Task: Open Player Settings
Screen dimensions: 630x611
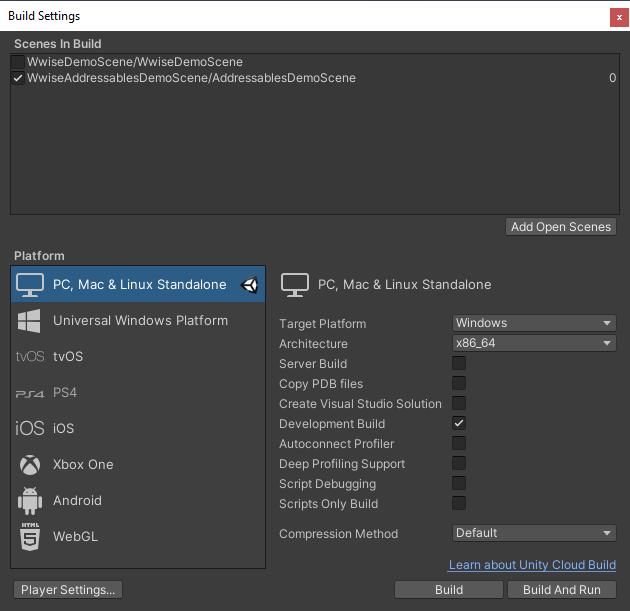Action: [x=69, y=590]
